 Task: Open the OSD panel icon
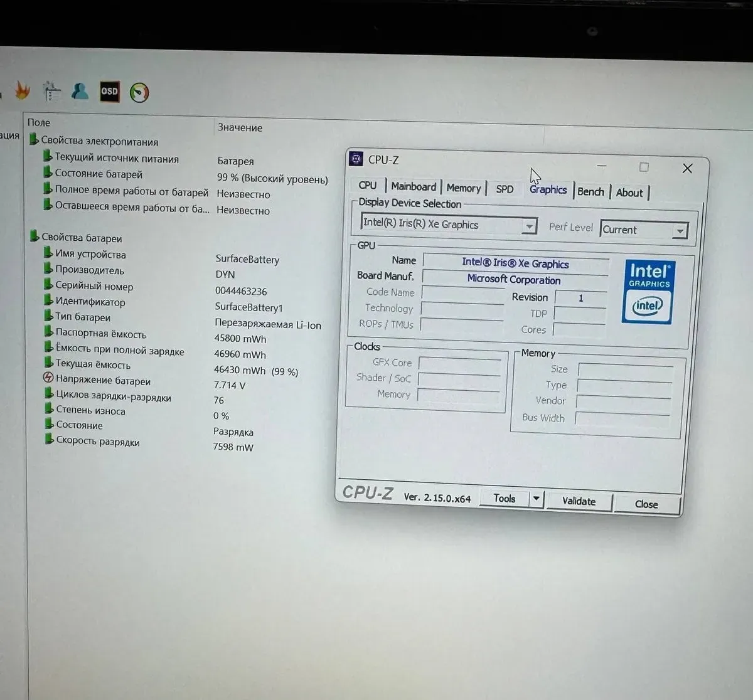[109, 92]
